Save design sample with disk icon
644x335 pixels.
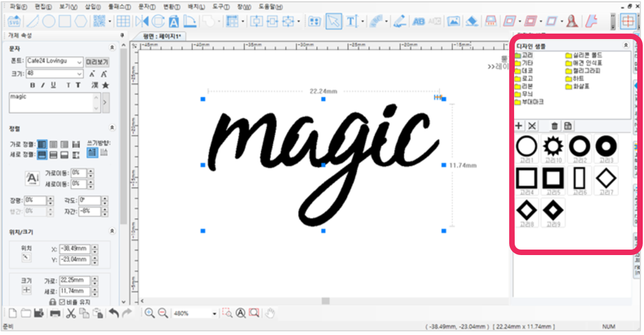pos(568,126)
